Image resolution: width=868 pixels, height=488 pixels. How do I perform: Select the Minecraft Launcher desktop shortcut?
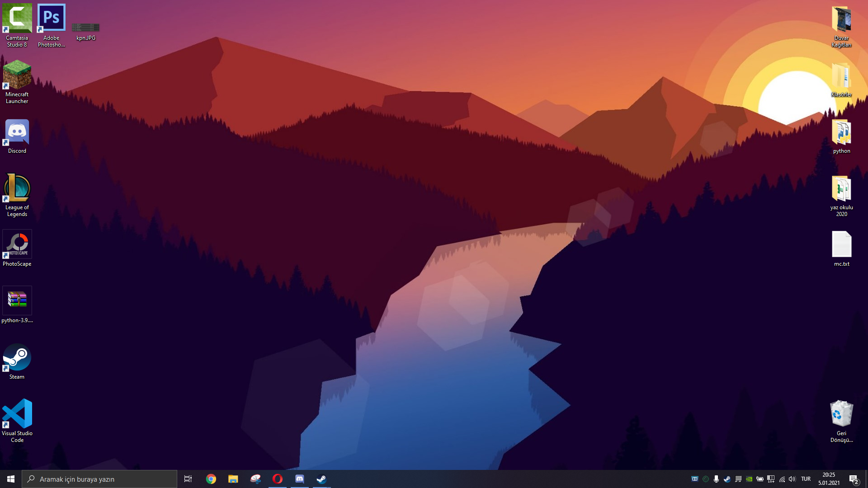[x=17, y=82]
